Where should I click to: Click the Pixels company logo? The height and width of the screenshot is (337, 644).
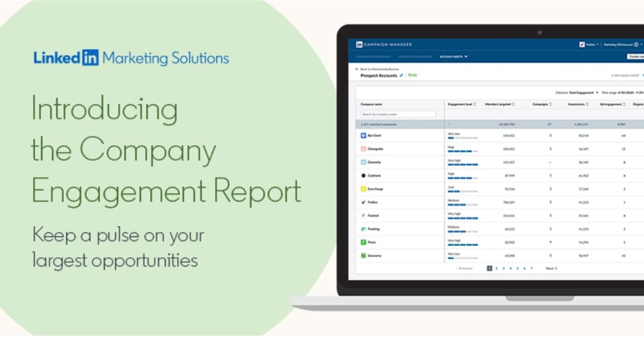point(363,242)
